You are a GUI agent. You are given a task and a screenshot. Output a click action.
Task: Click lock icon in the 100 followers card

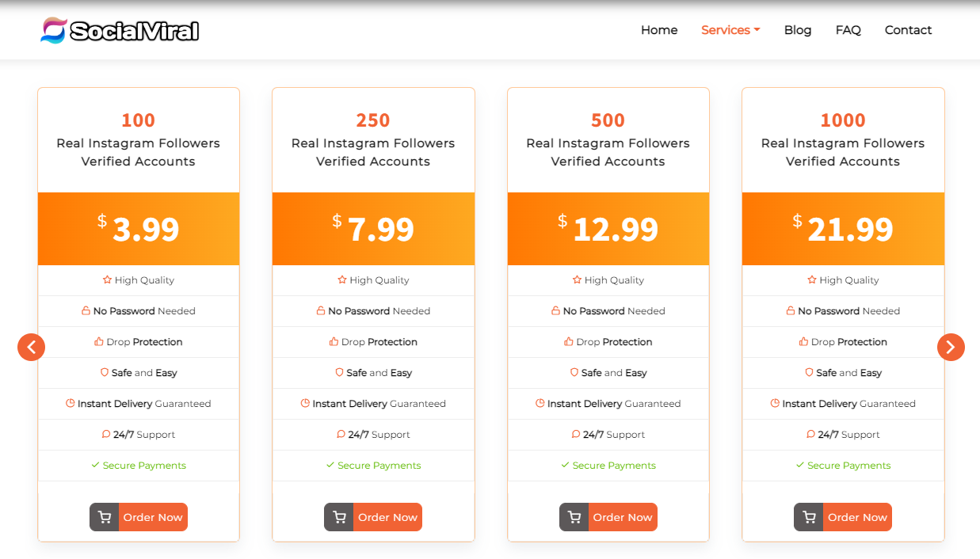point(86,310)
